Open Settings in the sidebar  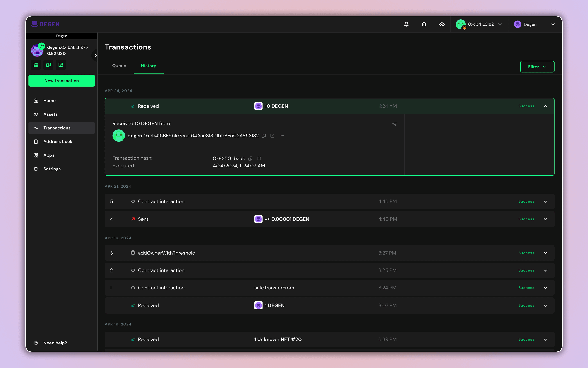point(62,169)
